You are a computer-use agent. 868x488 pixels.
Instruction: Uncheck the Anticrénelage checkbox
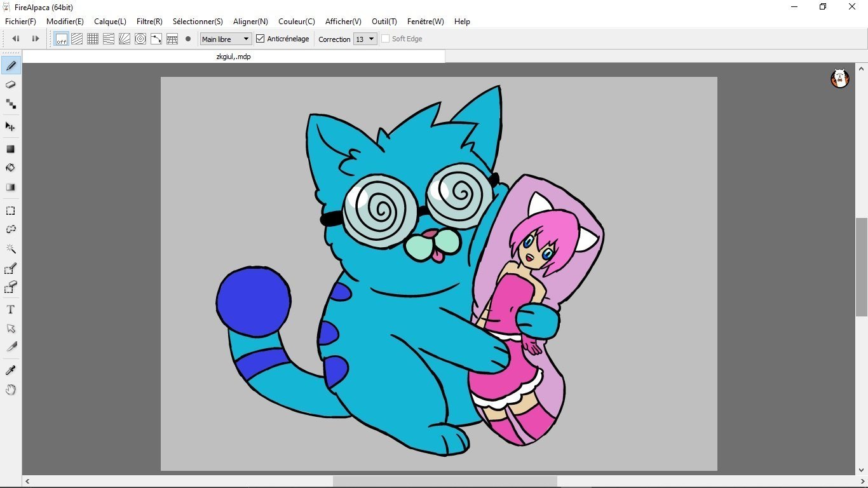[261, 39]
